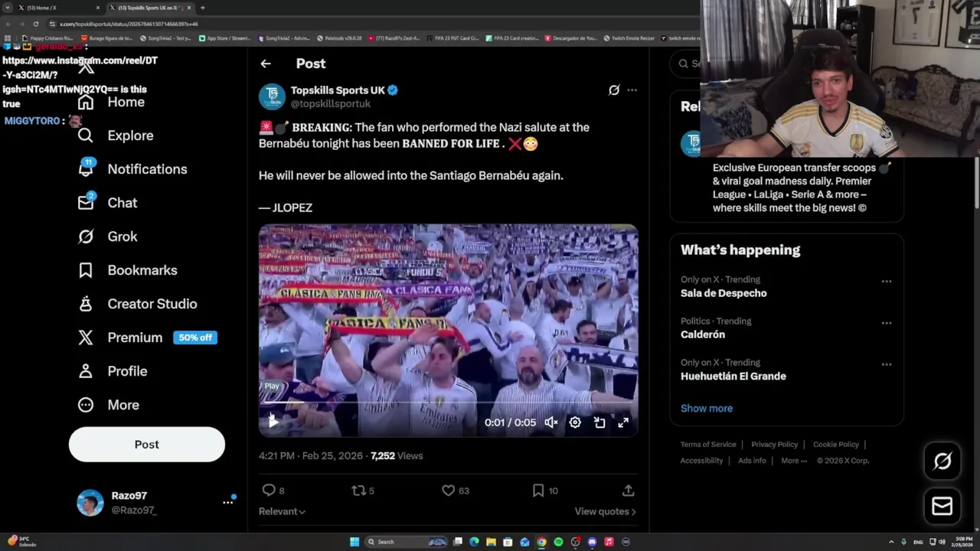Open the tweet's three-dot options menu
The image size is (980, 551).
(632, 90)
